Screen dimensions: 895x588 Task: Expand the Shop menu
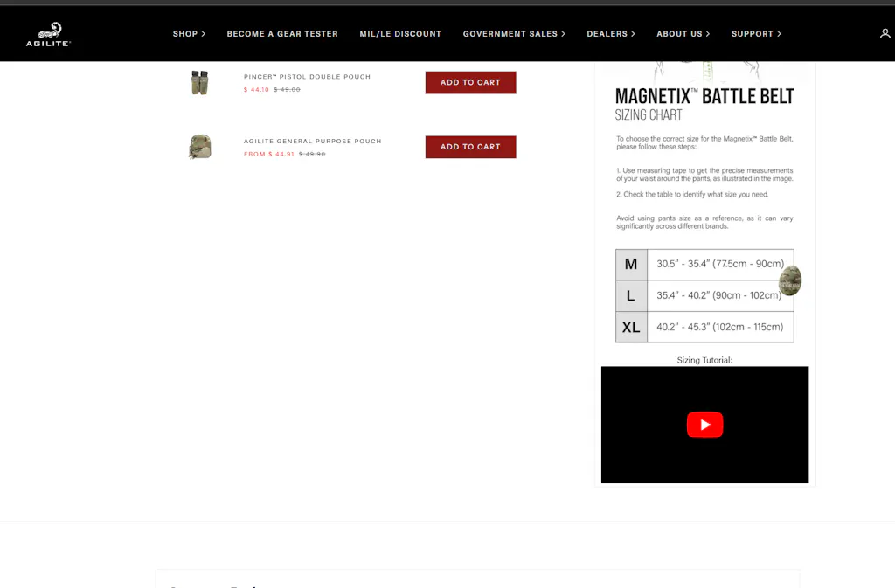click(x=189, y=34)
